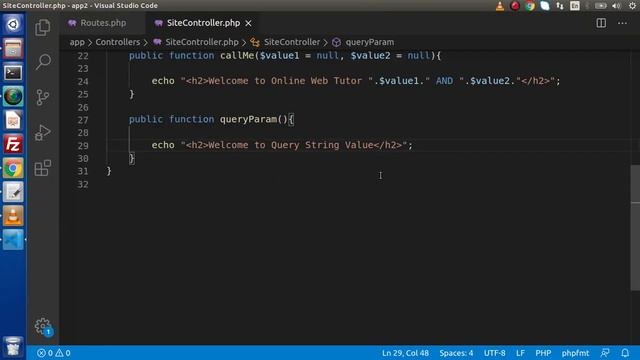Image resolution: width=640 pixels, height=360 pixels.
Task: Open Files manager from the dock
Action: coord(13,49)
